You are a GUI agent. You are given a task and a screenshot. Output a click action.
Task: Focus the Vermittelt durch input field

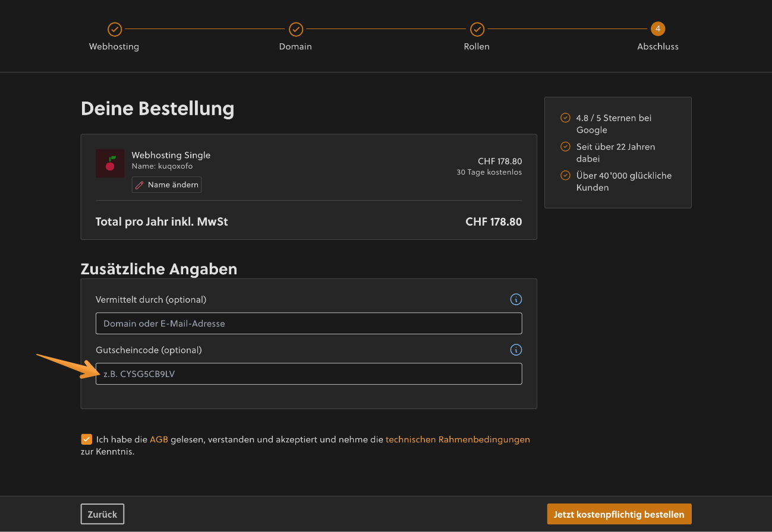(x=308, y=324)
